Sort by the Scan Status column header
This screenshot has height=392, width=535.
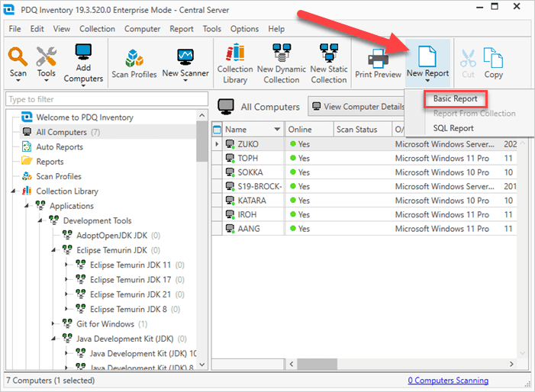[363, 130]
